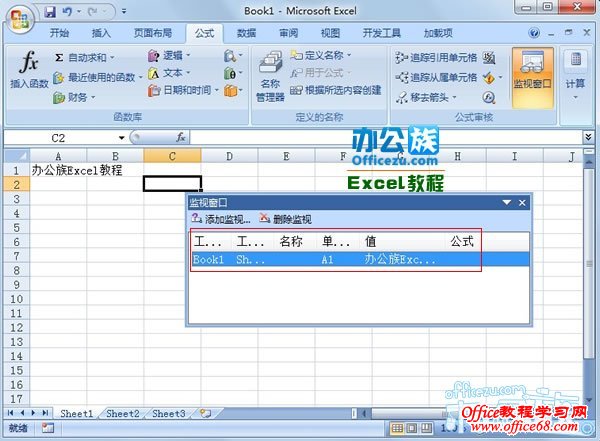Viewport: 600px width, 441px height.
Task: Select Sheet3 worksheet tab
Action: (x=169, y=414)
